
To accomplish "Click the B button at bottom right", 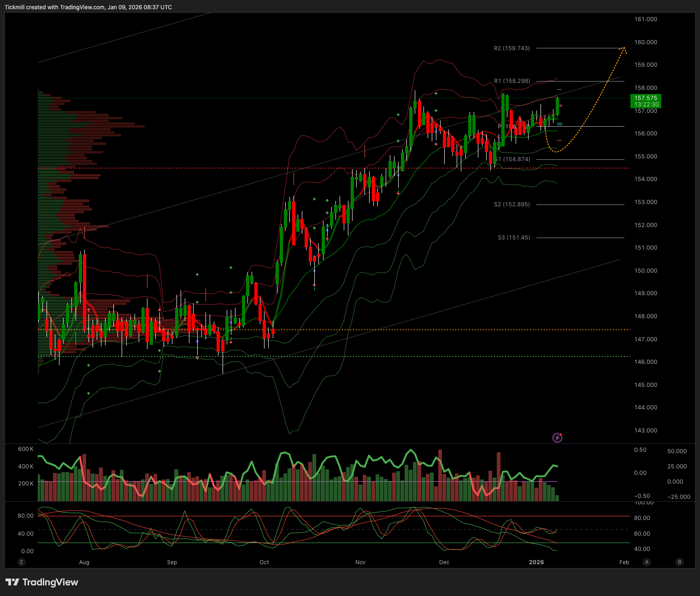I will (679, 562).
